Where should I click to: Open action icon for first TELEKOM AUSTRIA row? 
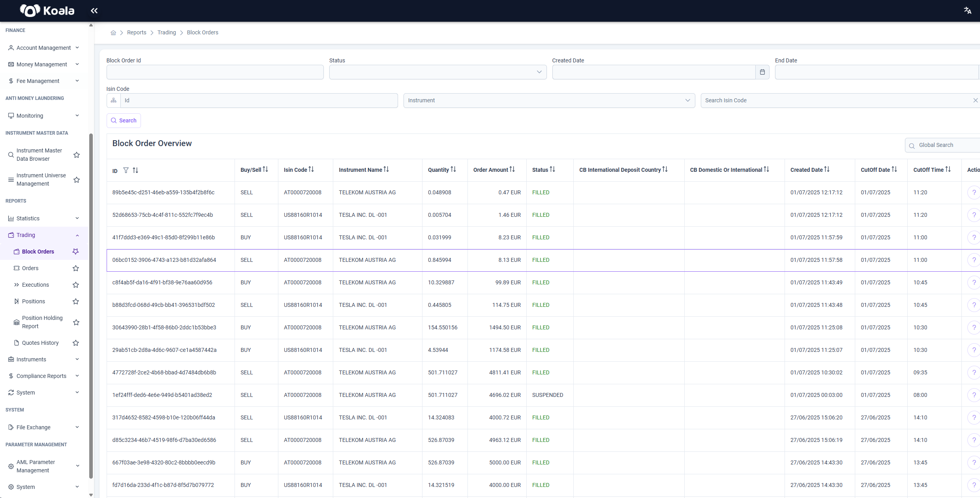[x=974, y=193]
